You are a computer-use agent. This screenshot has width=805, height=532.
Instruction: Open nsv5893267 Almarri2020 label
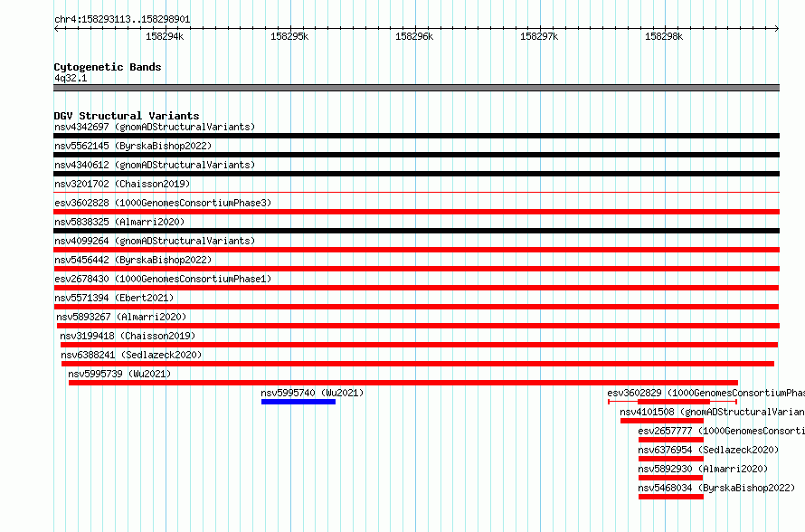point(121,317)
